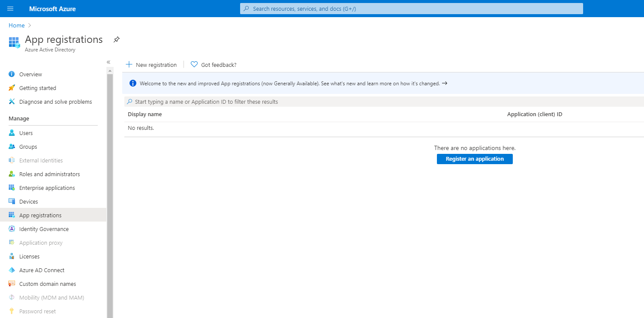644x318 pixels.
Task: Click the Devices monitor icon
Action: pos(12,201)
